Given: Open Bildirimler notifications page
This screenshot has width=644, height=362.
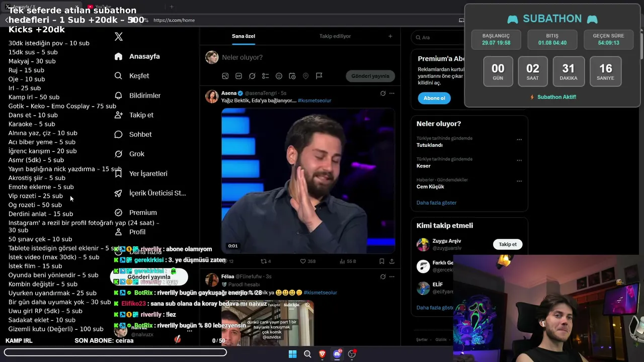Looking at the screenshot, I should pyautogui.click(x=137, y=96).
